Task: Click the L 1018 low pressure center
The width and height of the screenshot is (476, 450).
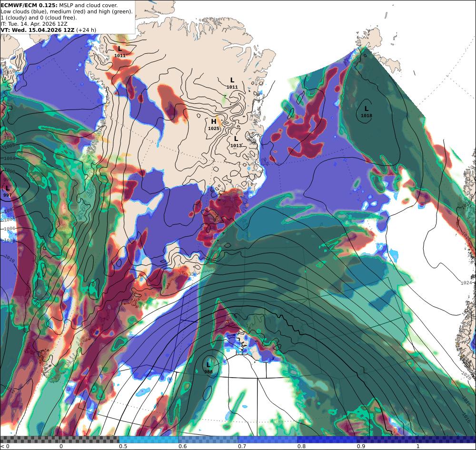Action: pyautogui.click(x=367, y=111)
